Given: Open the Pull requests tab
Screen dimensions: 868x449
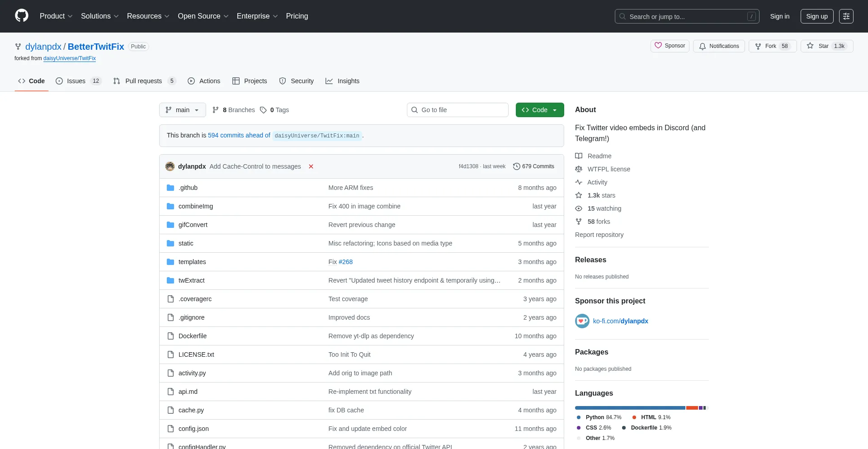Looking at the screenshot, I should (x=144, y=81).
